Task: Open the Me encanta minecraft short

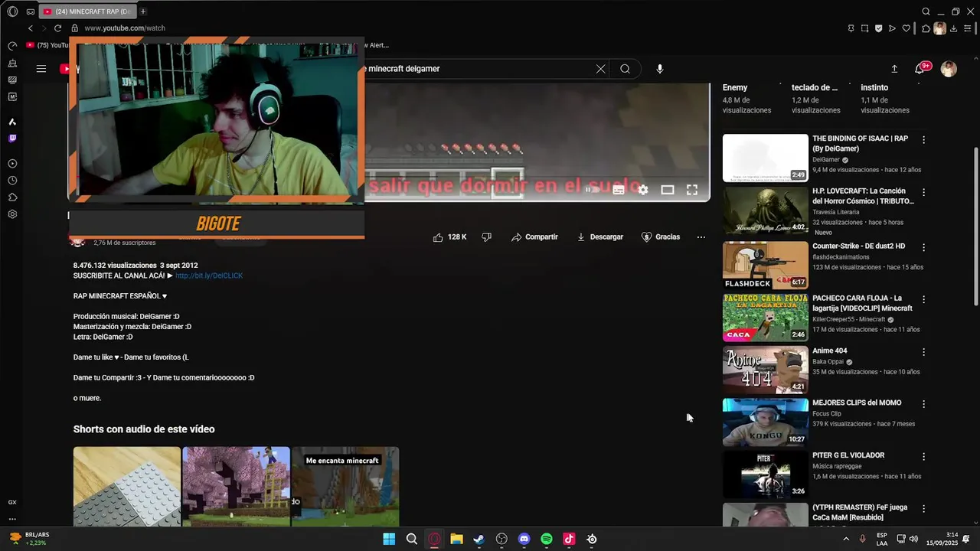Action: pyautogui.click(x=345, y=487)
